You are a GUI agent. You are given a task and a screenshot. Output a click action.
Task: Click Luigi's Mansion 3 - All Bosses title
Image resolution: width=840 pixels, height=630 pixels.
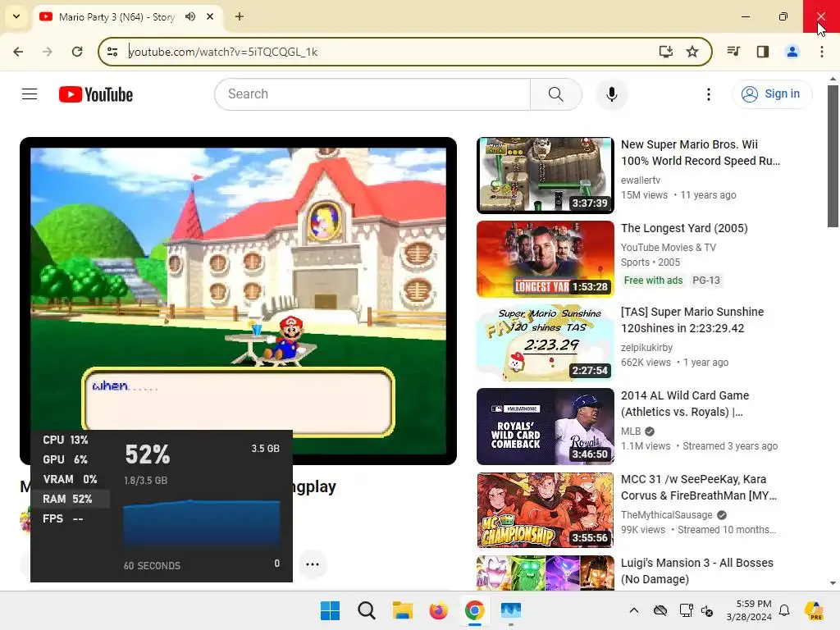click(697, 571)
